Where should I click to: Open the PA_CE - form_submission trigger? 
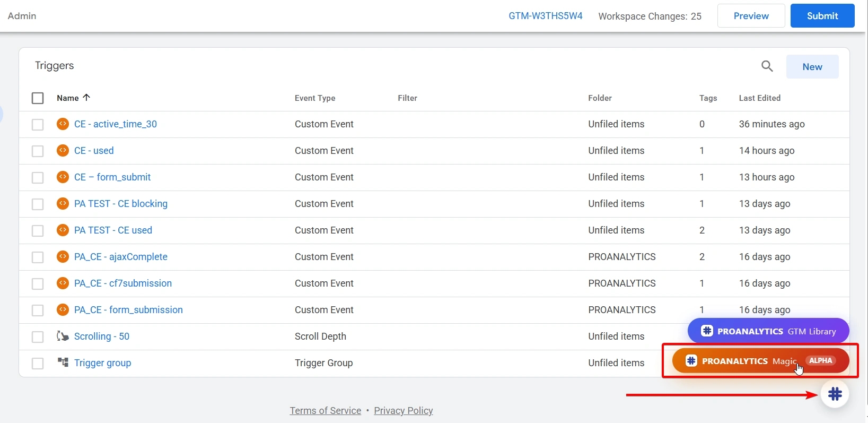(x=128, y=310)
